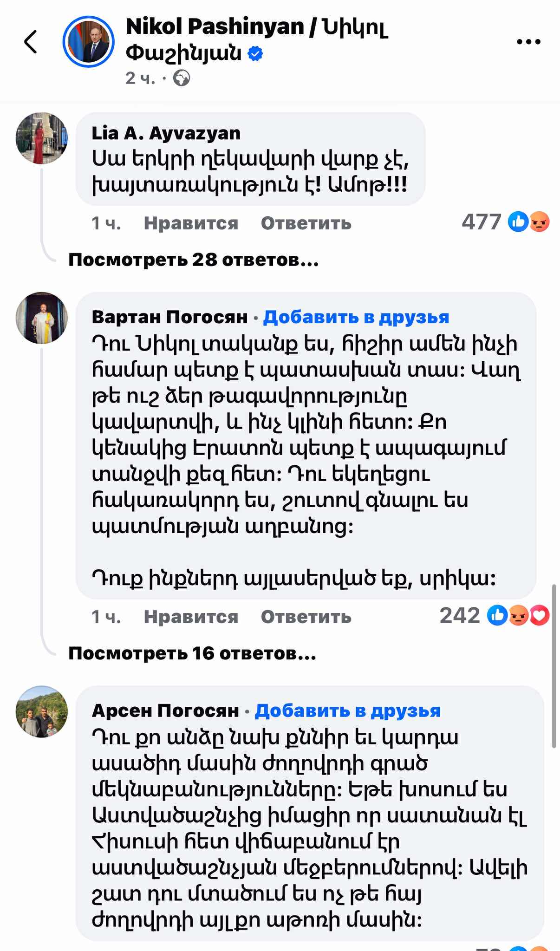Image resolution: width=560 pixels, height=951 pixels.
Task: View reaction icons on the 242-reaction comment
Action: (x=518, y=616)
